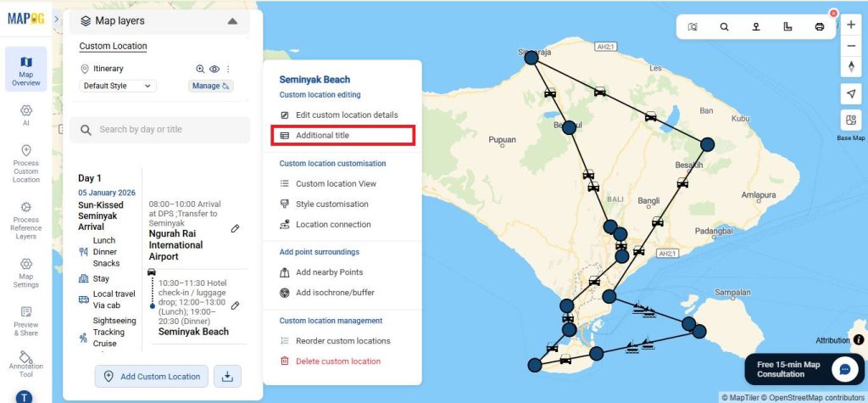The width and height of the screenshot is (868, 403).
Task: Click the Stay label in Day 1
Action: point(101,279)
